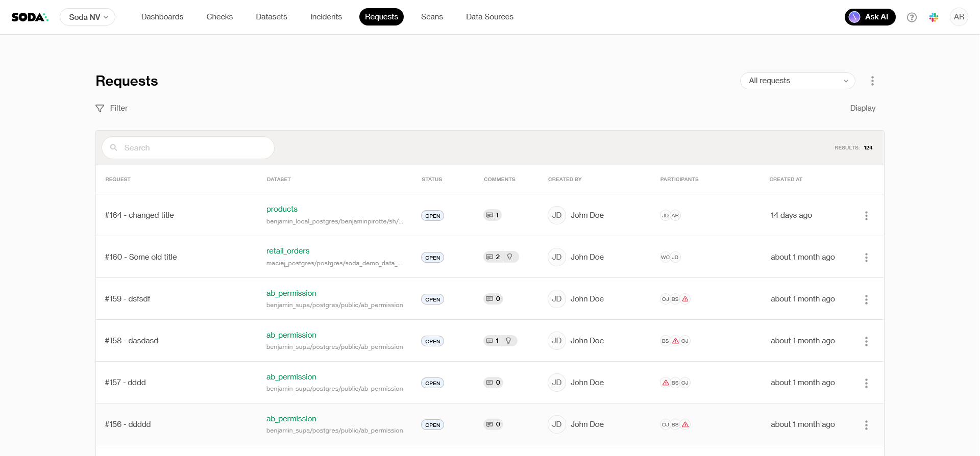
Task: Open the AR user avatar menu
Action: 959,17
